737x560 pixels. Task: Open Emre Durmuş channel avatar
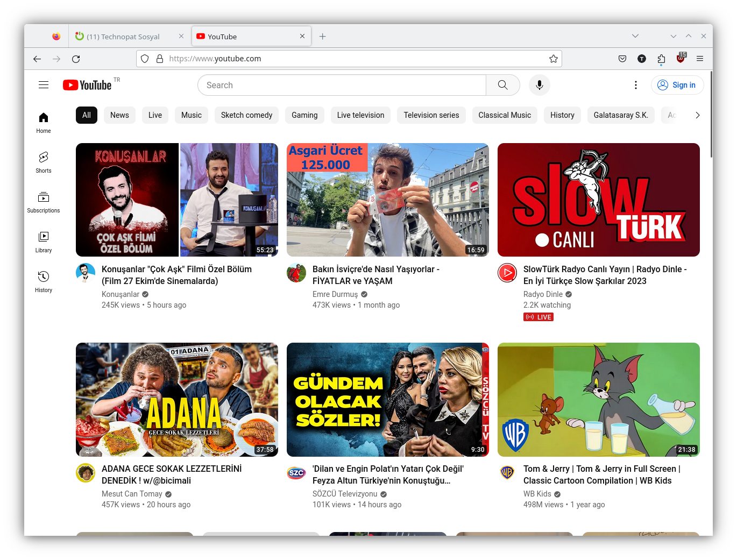(x=296, y=273)
